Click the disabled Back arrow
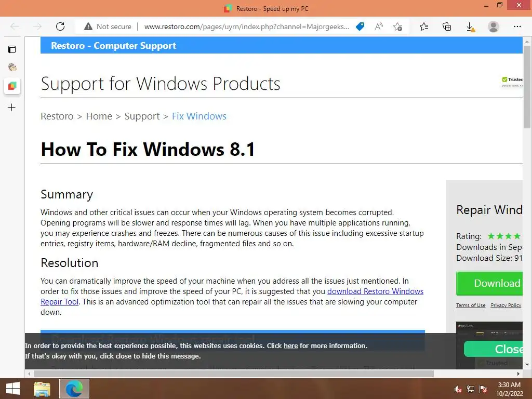The height and width of the screenshot is (399, 532). tap(15, 26)
